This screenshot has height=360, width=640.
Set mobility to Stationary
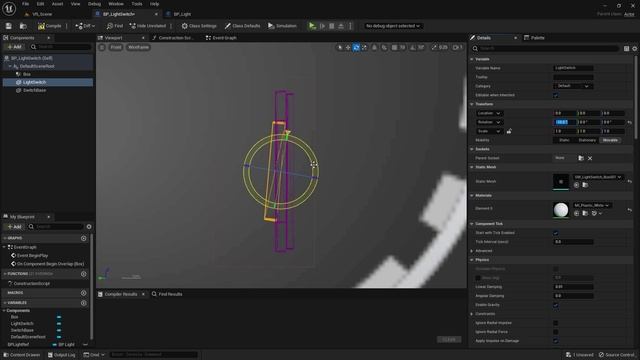587,140
